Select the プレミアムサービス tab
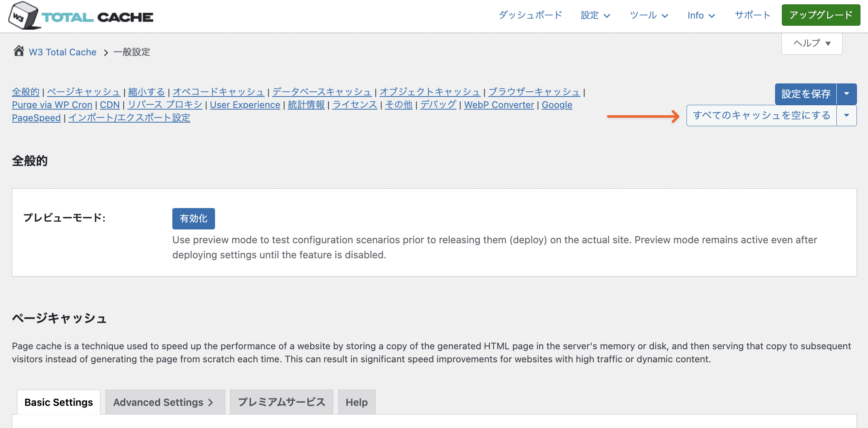The height and width of the screenshot is (428, 868). [x=281, y=402]
